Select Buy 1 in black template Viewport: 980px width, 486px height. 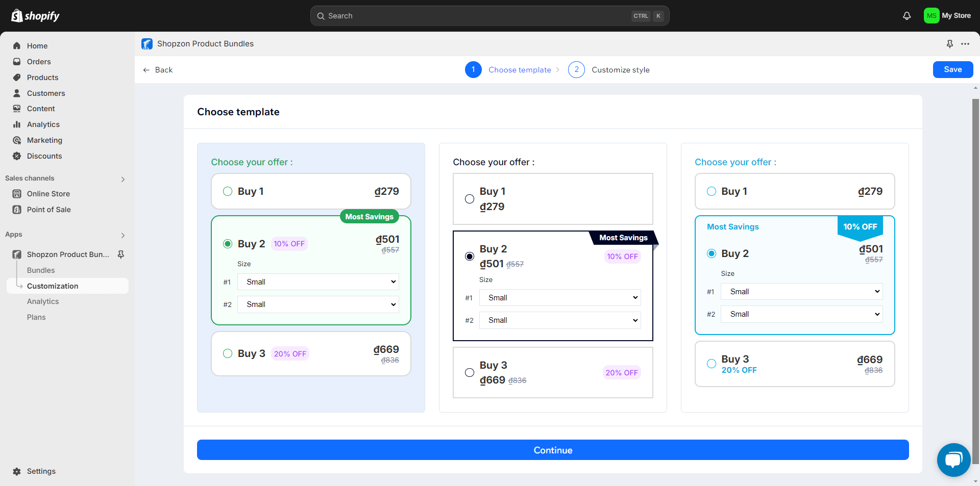click(x=470, y=199)
